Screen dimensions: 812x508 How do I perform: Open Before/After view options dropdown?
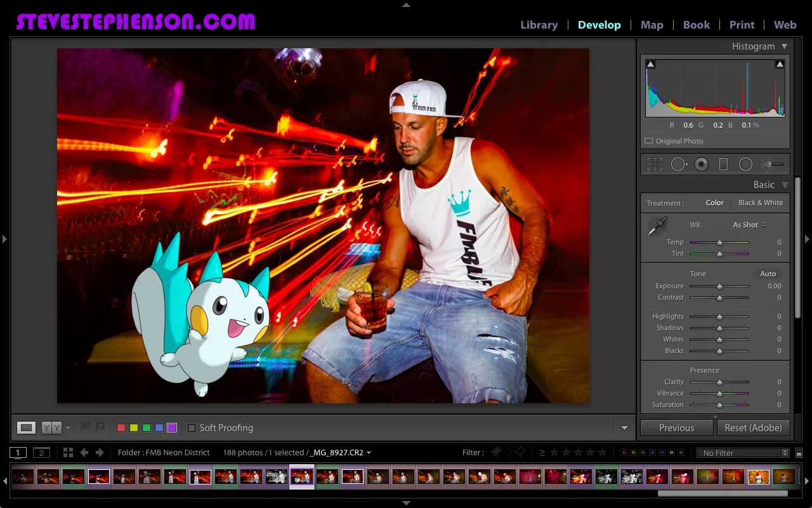[68, 428]
